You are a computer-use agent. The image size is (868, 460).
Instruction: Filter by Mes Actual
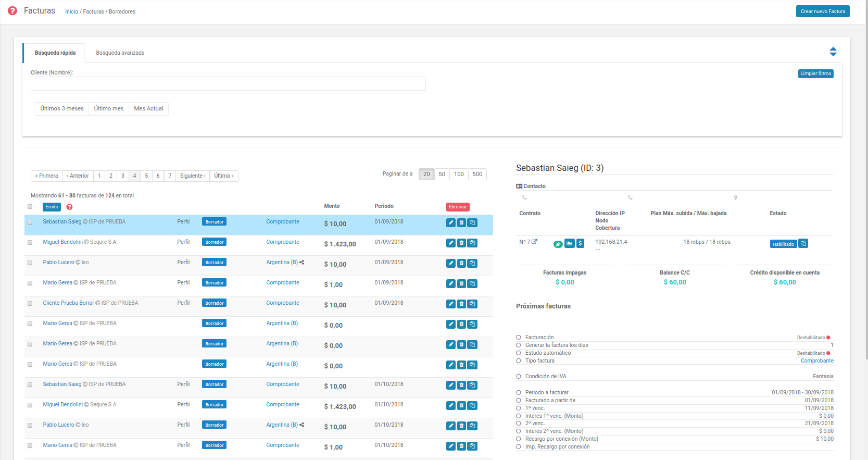148,108
